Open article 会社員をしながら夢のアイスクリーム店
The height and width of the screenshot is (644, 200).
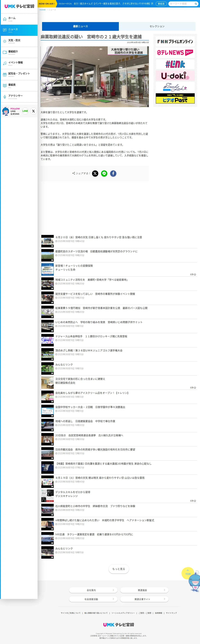pos(92,393)
